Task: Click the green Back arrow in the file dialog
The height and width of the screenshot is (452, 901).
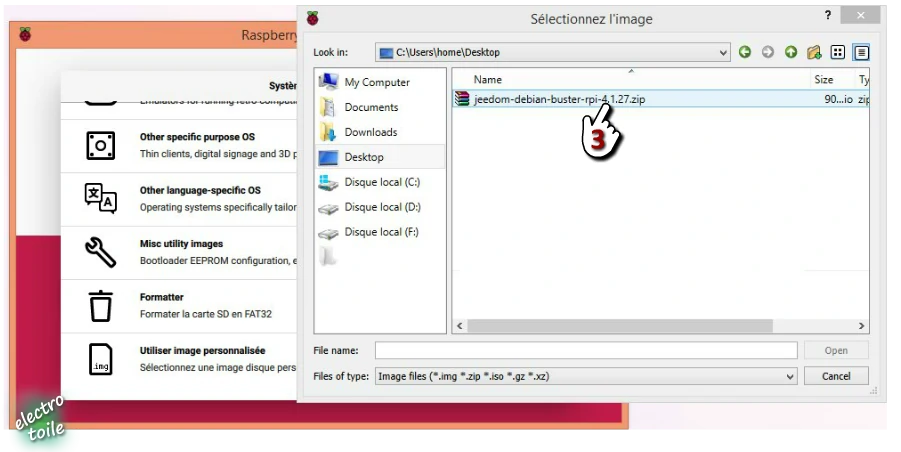Action: click(x=745, y=52)
